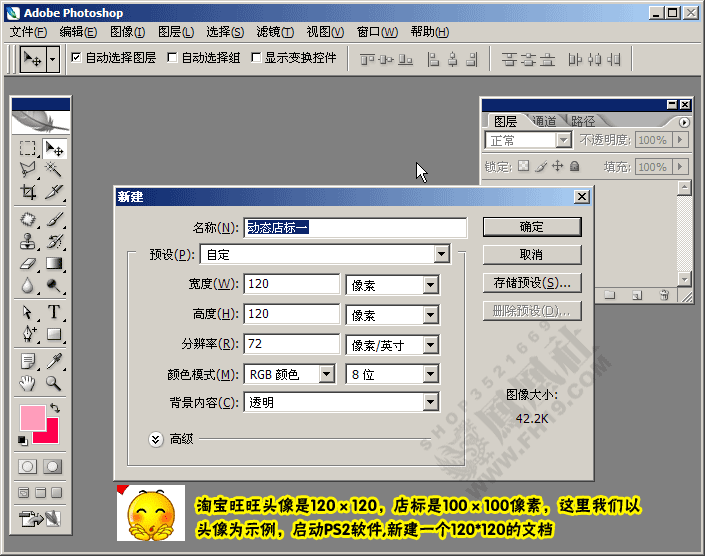Toggle lock position in layers panel
705x556 pixels.
(558, 166)
